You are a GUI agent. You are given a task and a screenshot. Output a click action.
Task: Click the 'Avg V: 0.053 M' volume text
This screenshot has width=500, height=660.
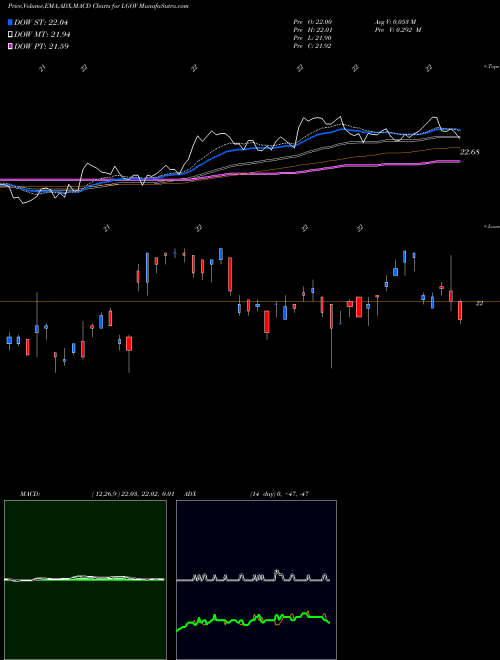tap(395, 22)
